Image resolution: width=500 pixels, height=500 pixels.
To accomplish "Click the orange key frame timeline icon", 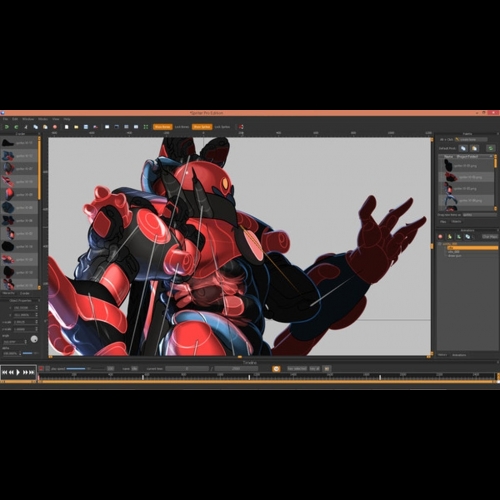I will tap(276, 369).
